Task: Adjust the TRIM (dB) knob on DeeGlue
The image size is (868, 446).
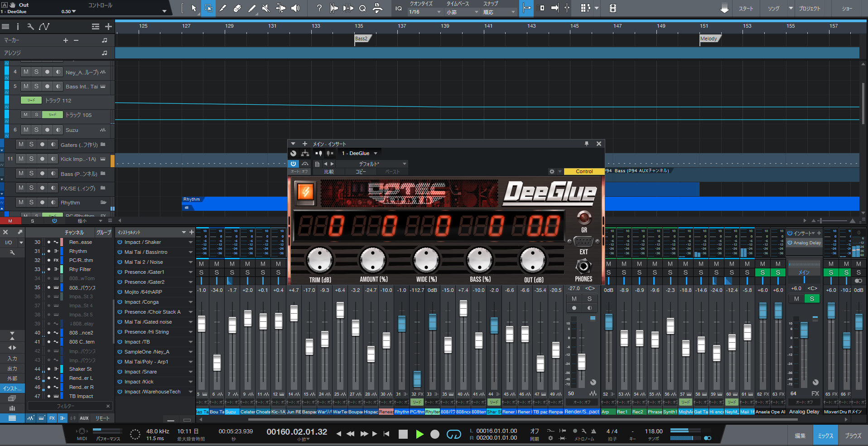Action: point(320,260)
